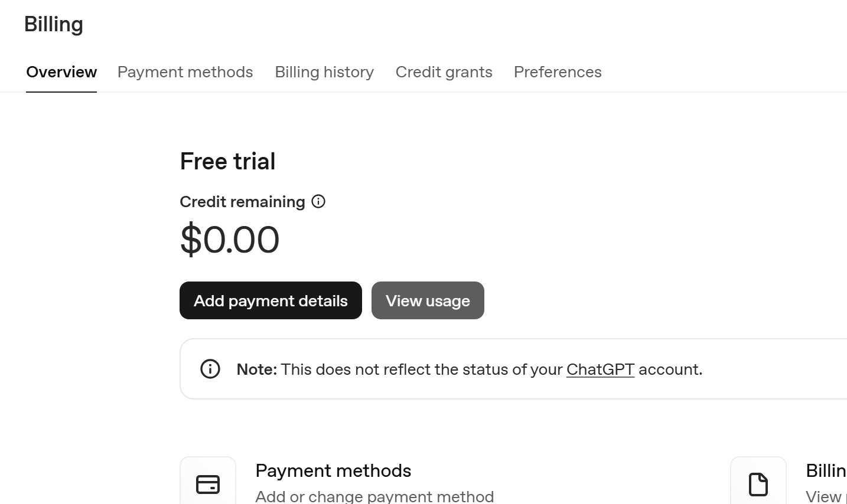Click the Credit remaining info icon

coord(318,202)
